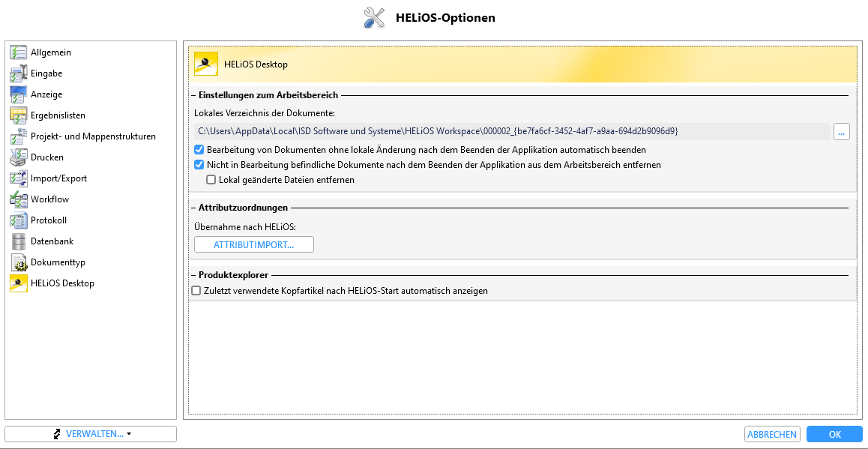
Task: Click the Ergebnislisten table icon
Action: tap(18, 115)
